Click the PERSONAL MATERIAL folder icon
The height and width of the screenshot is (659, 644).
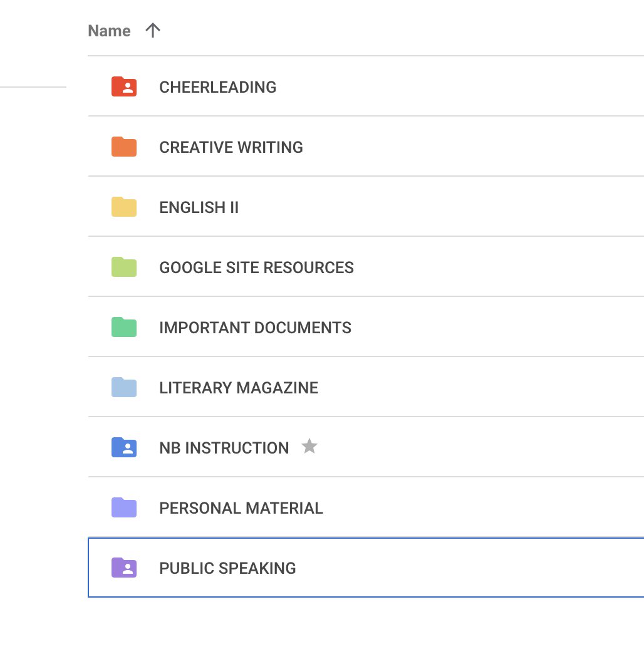click(123, 507)
